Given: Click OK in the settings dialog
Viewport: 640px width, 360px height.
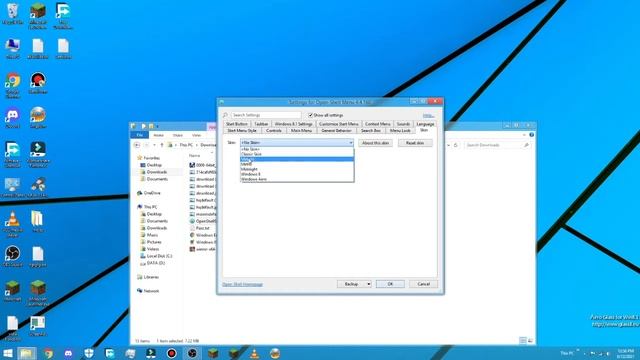Looking at the screenshot, I should (x=390, y=284).
